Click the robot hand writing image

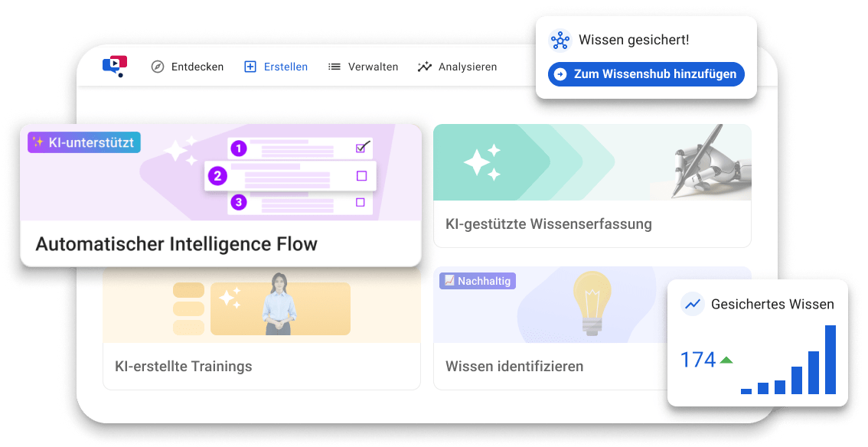pos(711,162)
